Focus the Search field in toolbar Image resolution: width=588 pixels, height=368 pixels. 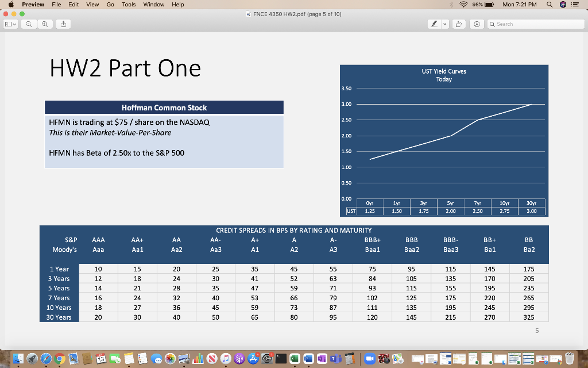tap(536, 24)
